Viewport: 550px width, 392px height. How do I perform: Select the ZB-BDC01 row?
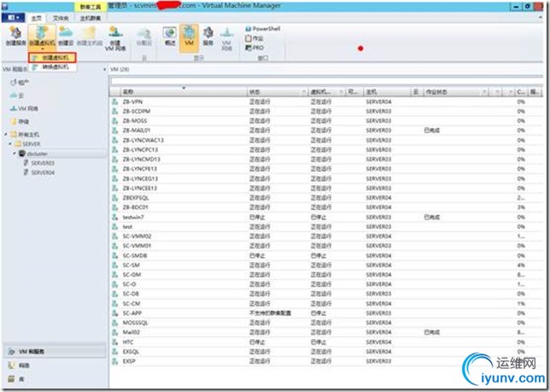pyautogui.click(x=326, y=208)
